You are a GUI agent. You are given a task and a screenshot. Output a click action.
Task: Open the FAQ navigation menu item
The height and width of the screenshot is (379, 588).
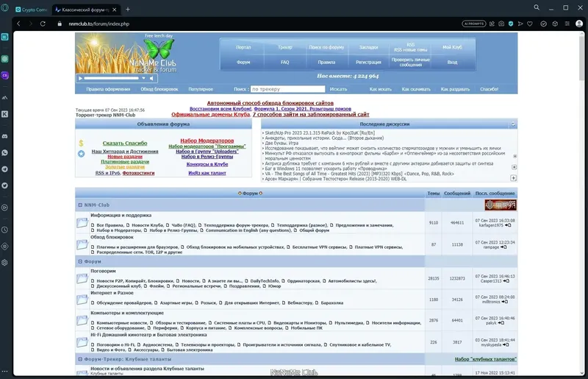(285, 63)
